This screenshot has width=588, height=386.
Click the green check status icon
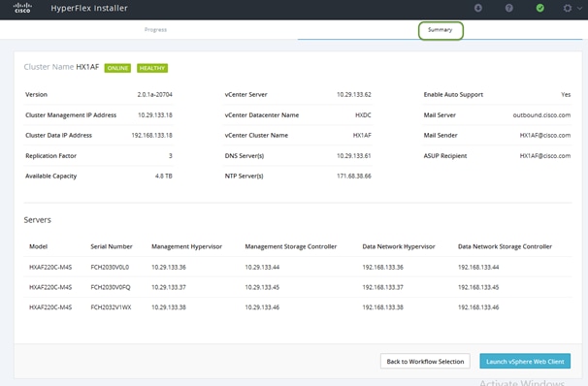[x=540, y=8]
